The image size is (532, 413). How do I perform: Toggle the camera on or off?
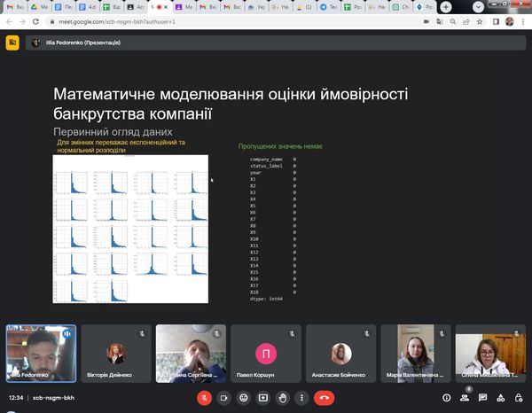coord(223,398)
